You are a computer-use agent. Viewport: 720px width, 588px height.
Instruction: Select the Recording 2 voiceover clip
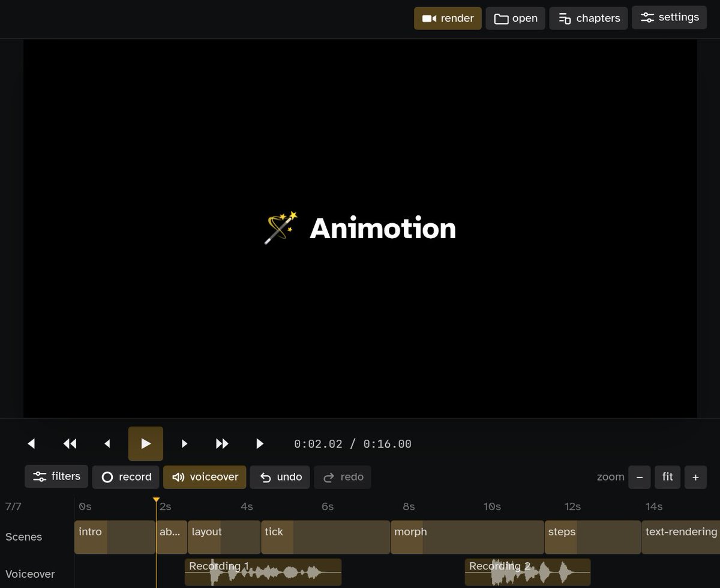527,572
